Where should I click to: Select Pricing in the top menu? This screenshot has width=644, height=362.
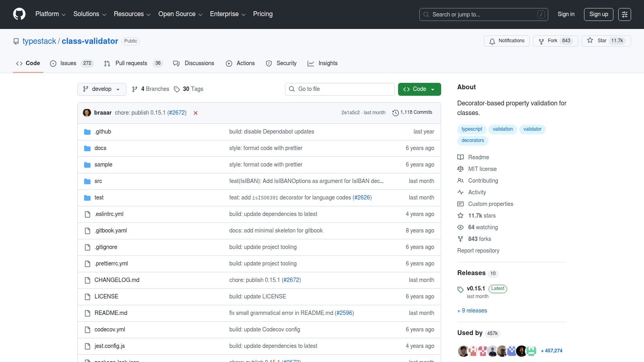click(x=262, y=14)
